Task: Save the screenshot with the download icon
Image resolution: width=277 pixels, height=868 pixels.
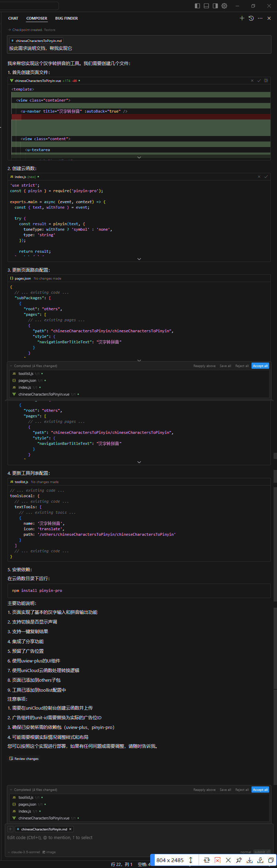Action: 250,860
